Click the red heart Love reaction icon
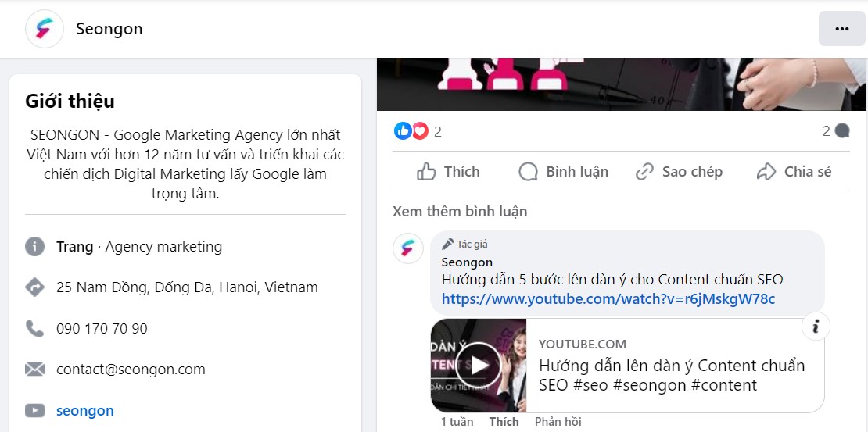The height and width of the screenshot is (432, 868). coord(420,131)
